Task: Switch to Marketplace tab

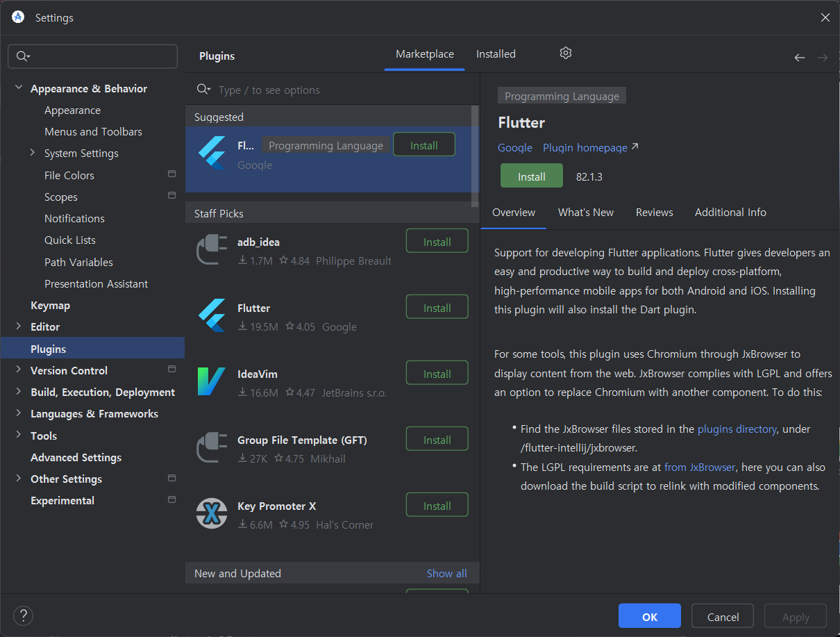Action: (x=425, y=54)
